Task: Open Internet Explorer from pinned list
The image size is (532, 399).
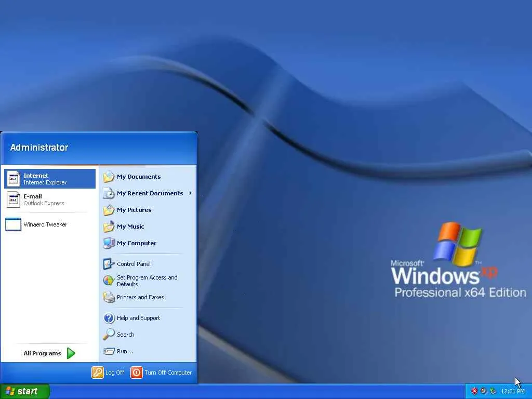Action: tap(50, 179)
